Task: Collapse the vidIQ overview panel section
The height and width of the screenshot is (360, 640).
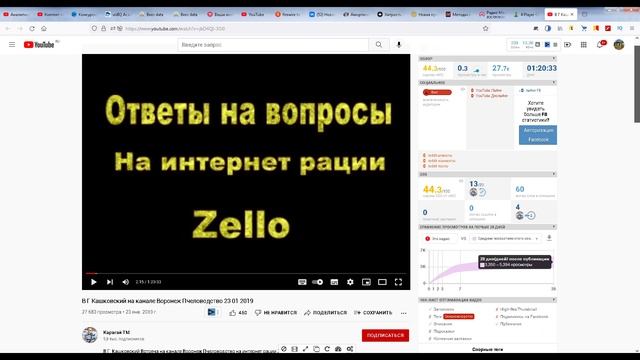Action: point(554,58)
